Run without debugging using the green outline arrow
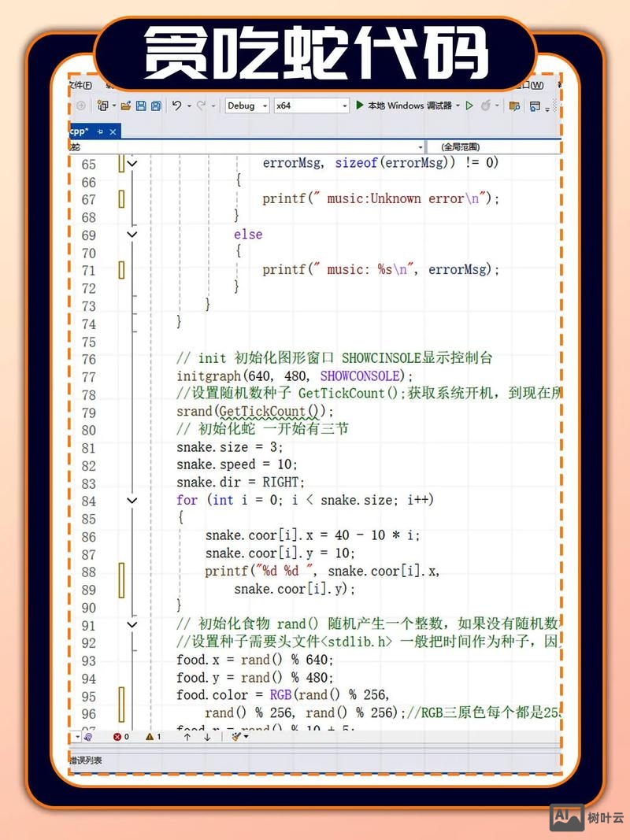 pyautogui.click(x=469, y=105)
